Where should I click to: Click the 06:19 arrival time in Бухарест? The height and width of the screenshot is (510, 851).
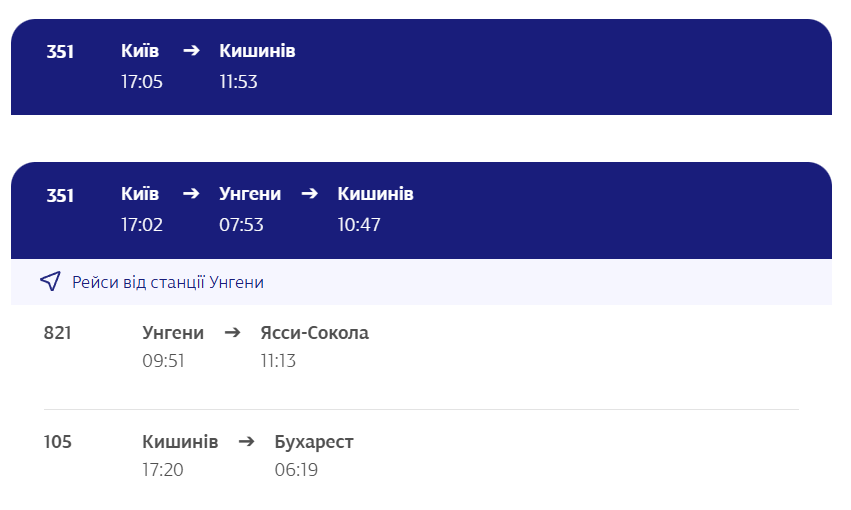click(x=296, y=470)
